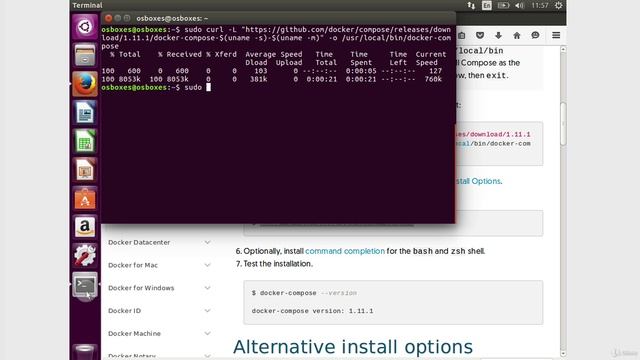Screen dimensions: 640x360
Task: Open the battery indicator in the top panel
Action: tap(503, 5)
